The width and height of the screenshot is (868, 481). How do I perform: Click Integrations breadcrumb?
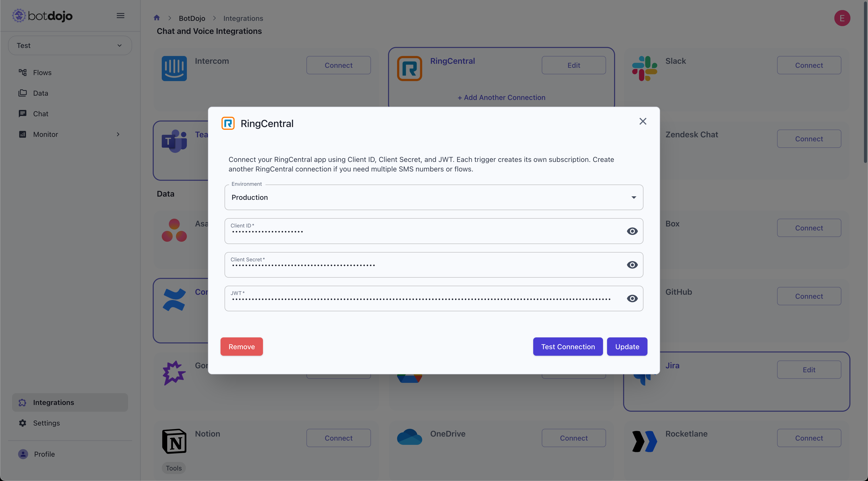coord(243,19)
